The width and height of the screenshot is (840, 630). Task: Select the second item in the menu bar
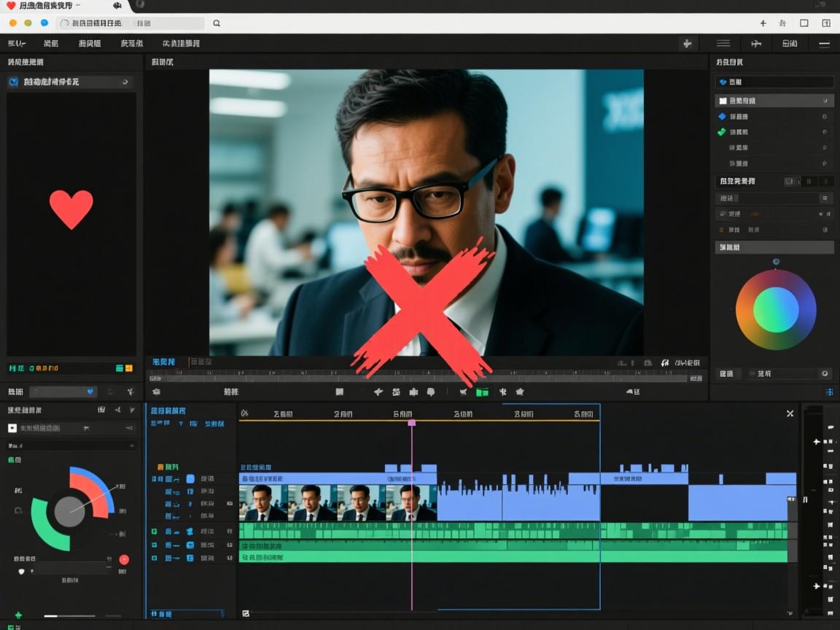click(51, 44)
